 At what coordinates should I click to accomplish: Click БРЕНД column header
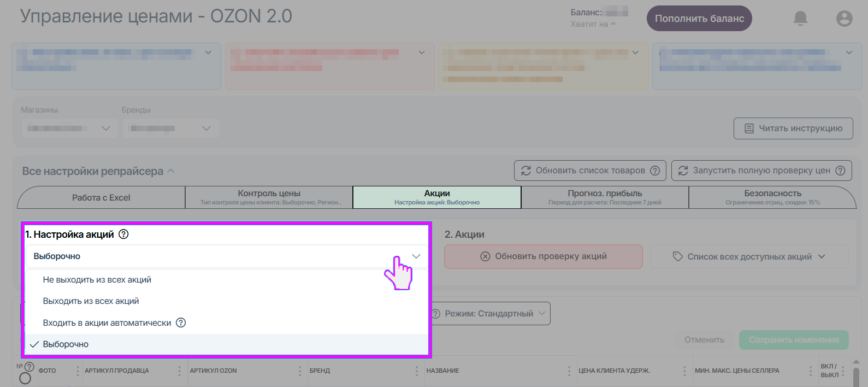320,371
